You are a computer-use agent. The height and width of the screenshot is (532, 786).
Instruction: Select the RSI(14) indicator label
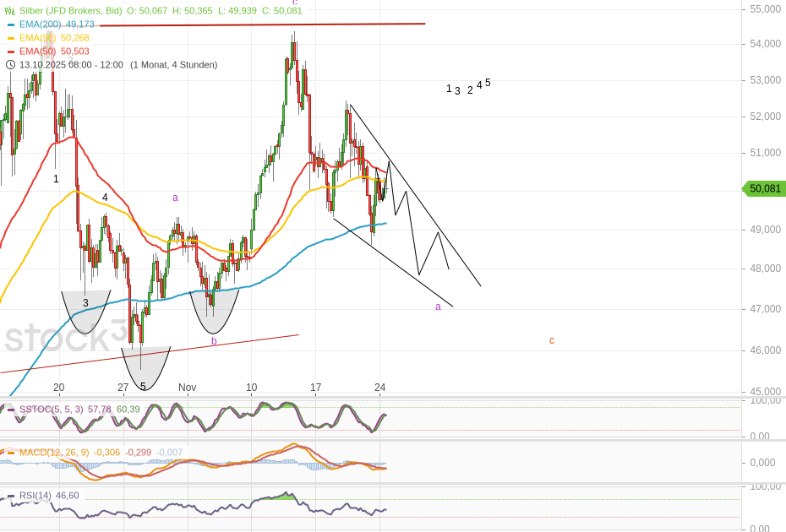37,495
